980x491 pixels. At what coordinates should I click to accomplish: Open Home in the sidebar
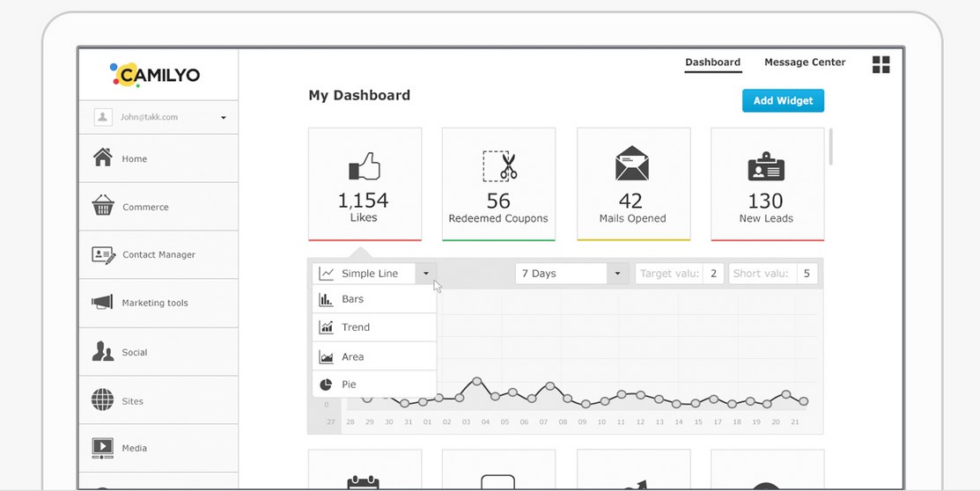pyautogui.click(x=158, y=158)
